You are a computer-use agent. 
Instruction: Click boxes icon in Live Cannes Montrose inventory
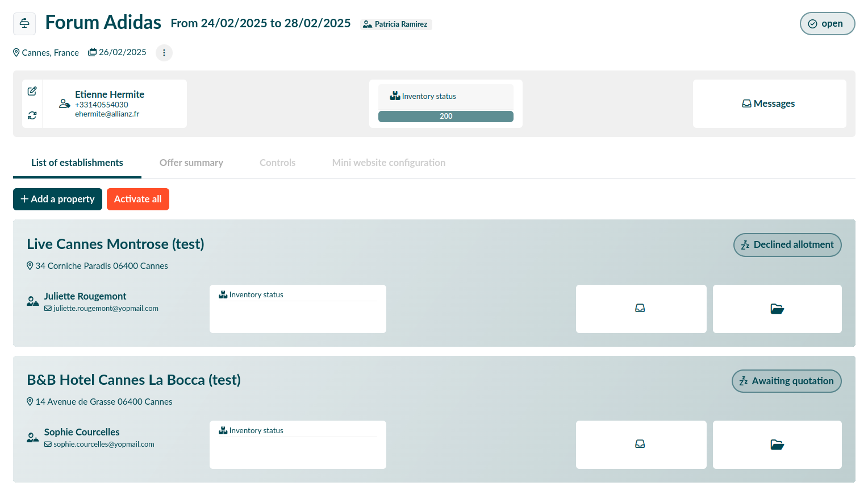point(223,294)
